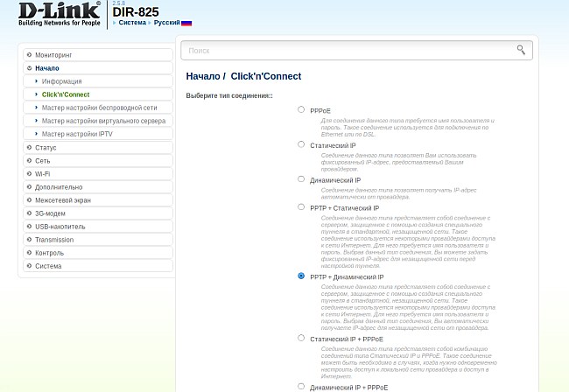Image resolution: width=569 pixels, height=392 pixels.
Task: Open the Информация submenu item
Action: [x=98, y=81]
